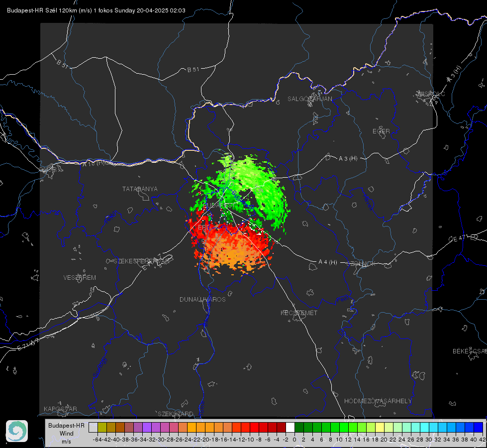Click the A 3 (H) label near Miskolc
This screenshot has width=487, height=448.
point(454,74)
